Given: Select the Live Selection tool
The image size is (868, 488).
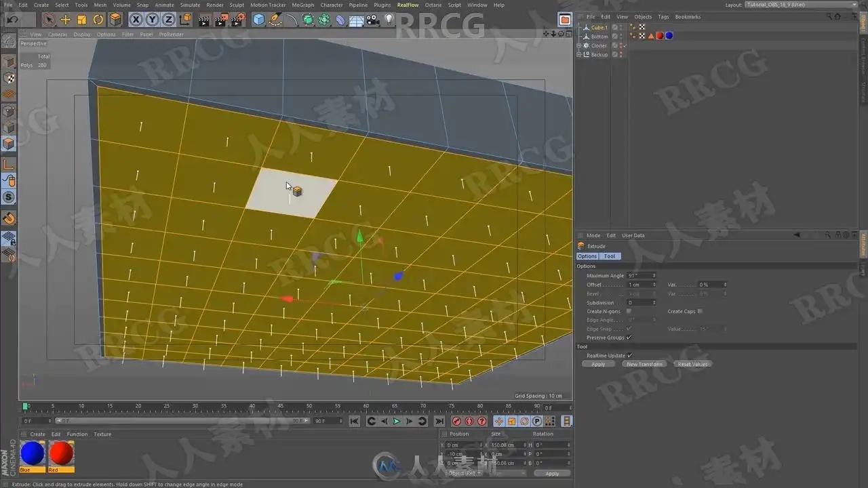Looking at the screenshot, I should click(x=49, y=20).
